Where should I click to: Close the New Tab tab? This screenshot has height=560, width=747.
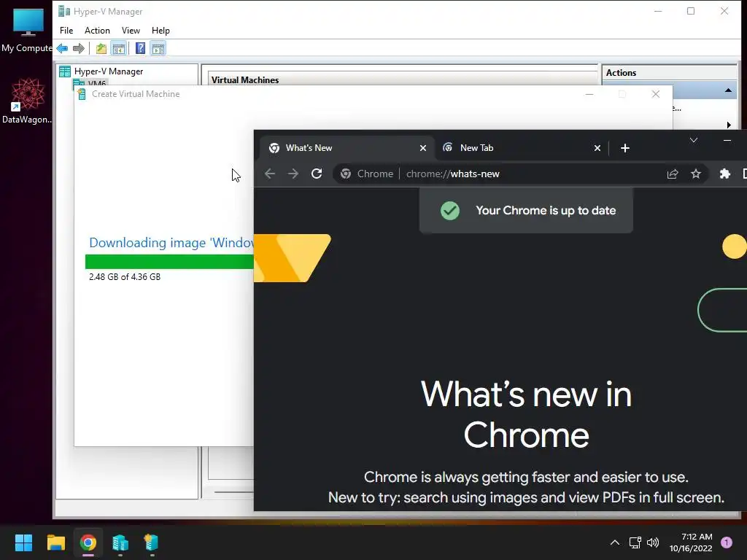click(x=597, y=148)
